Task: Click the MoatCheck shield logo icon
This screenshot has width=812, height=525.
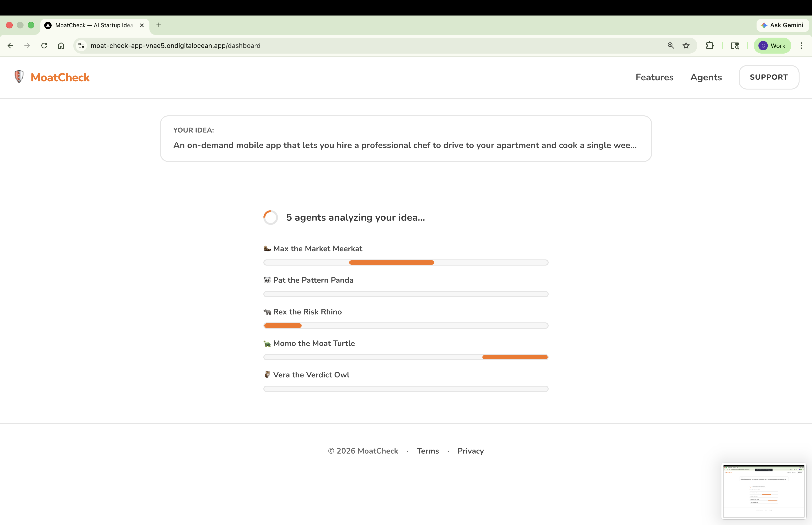Action: 19,77
